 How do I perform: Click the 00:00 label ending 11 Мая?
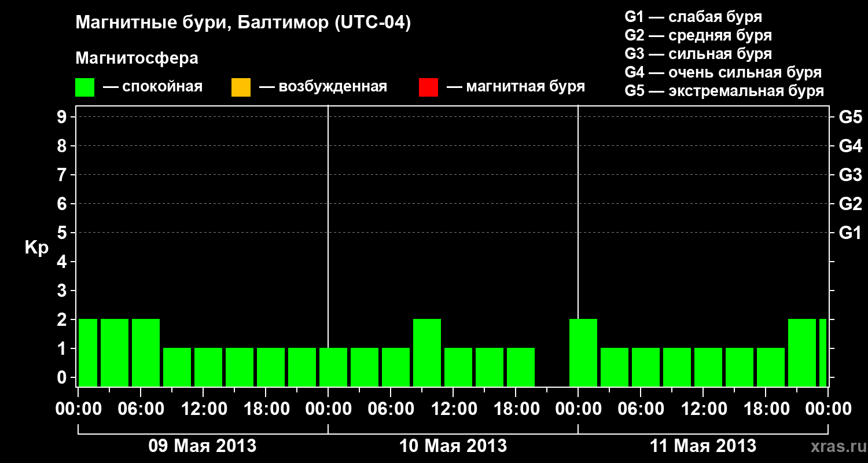coord(827,409)
